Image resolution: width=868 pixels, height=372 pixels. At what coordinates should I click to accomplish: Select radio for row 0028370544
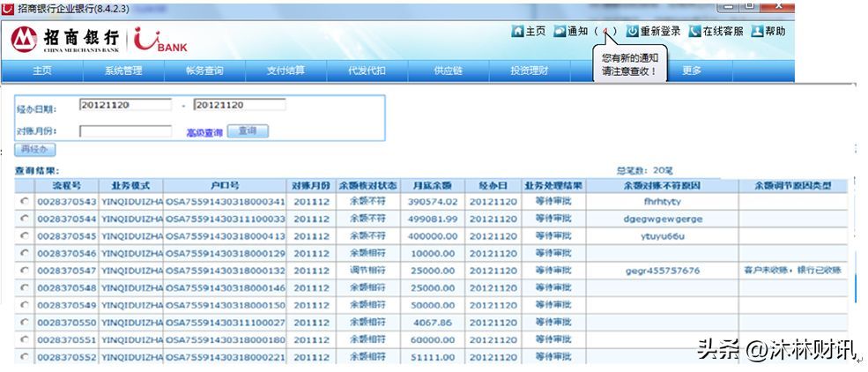pyautogui.click(x=25, y=219)
